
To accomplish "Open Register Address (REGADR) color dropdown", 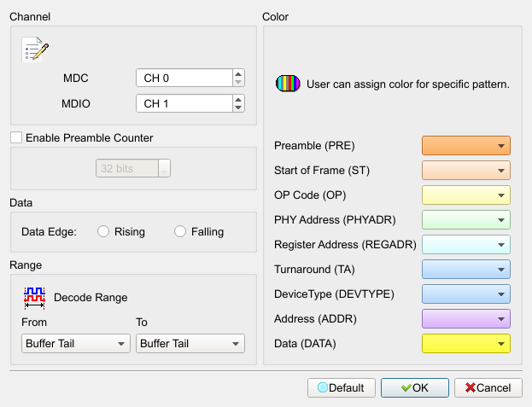I will tap(466, 244).
